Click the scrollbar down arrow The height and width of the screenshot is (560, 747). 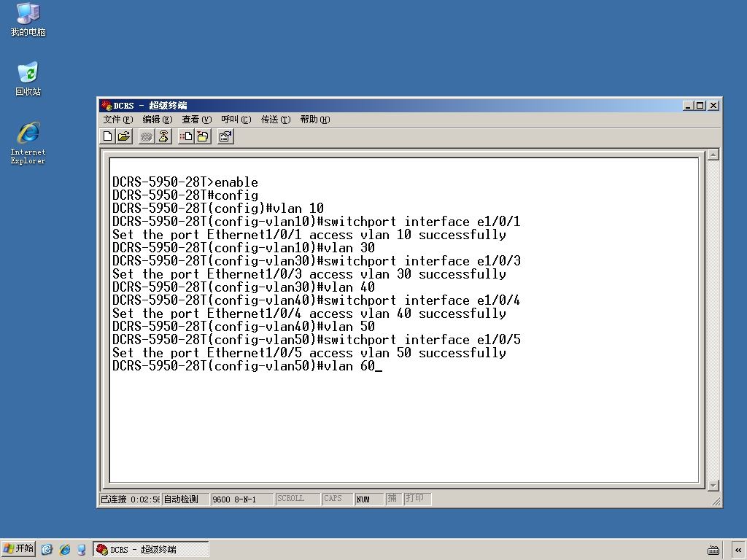713,485
